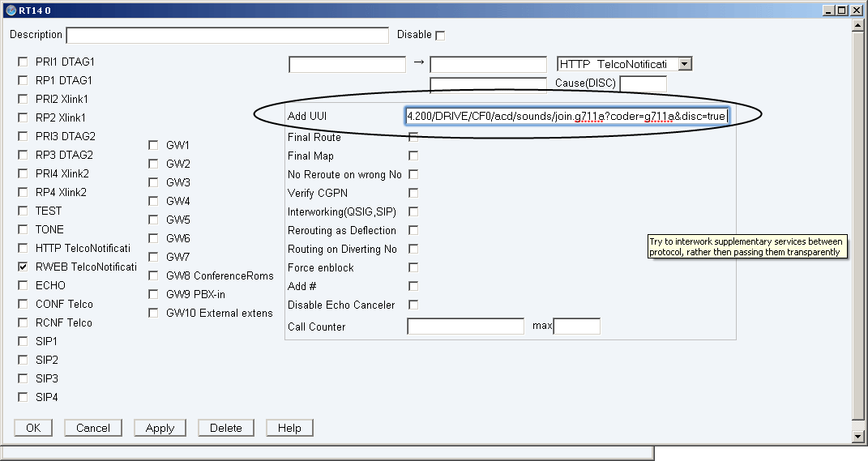Focus the source number field before arrow
Screen dimensions: 868x461
coord(347,64)
